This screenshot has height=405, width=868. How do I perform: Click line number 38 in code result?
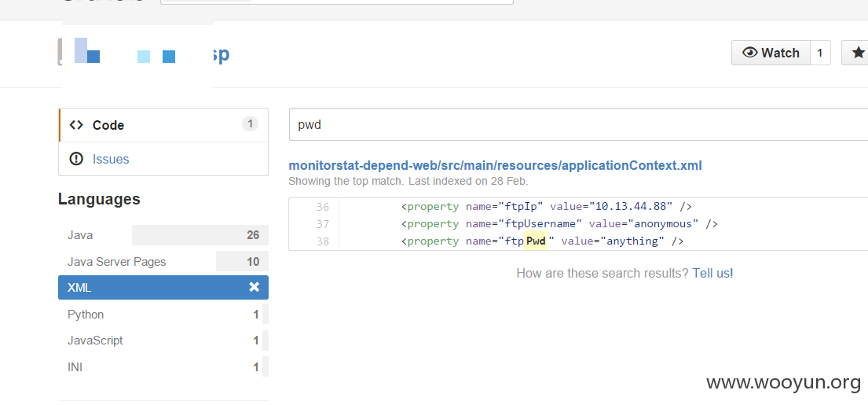322,241
